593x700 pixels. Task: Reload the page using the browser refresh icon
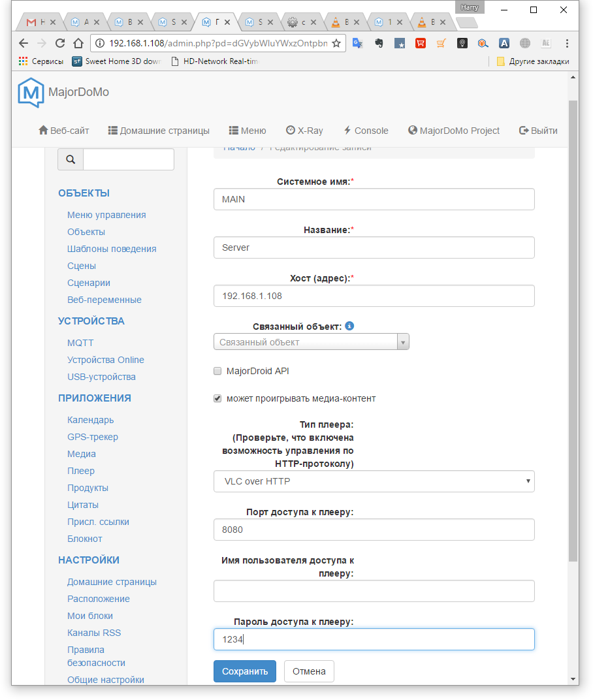click(x=60, y=43)
